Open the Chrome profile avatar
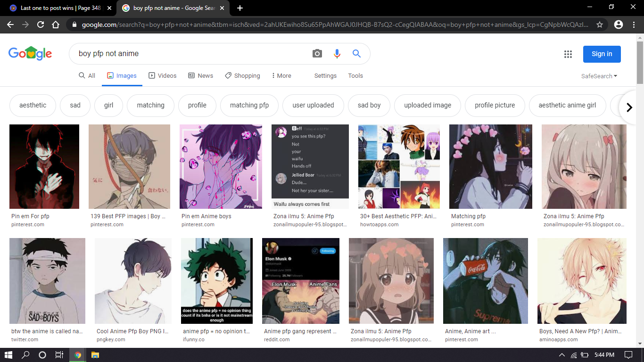This screenshot has height=362, width=644. pyautogui.click(x=619, y=25)
